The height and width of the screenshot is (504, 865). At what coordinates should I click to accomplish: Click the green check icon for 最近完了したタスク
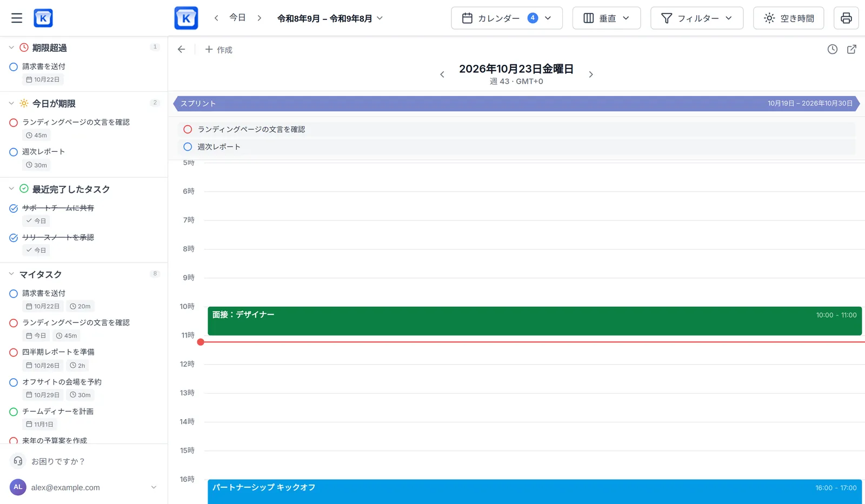[24, 189]
